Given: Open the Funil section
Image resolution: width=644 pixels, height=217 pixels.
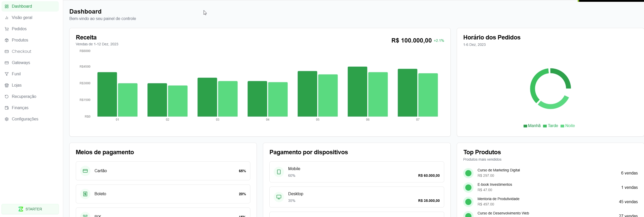Looking at the screenshot, I should (30, 74).
